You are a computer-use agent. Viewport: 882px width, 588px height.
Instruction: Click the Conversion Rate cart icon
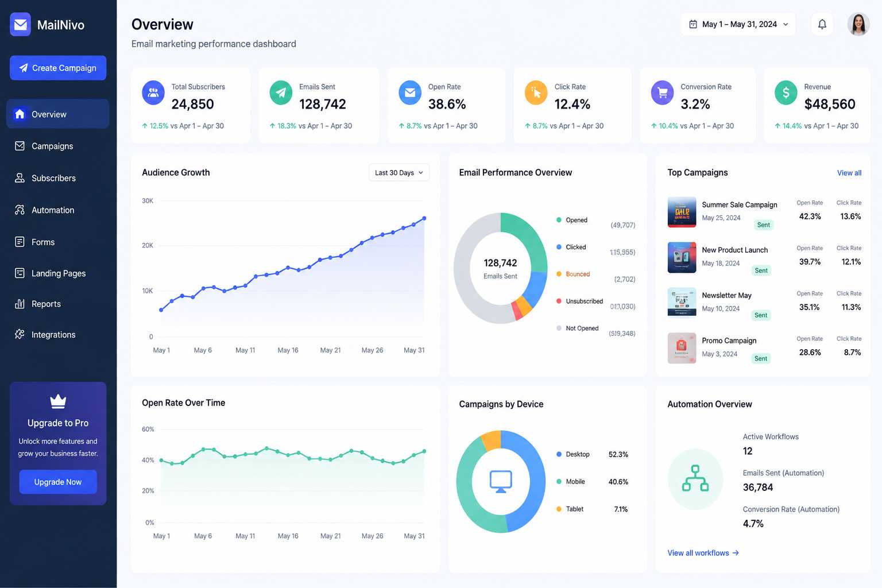pos(662,92)
